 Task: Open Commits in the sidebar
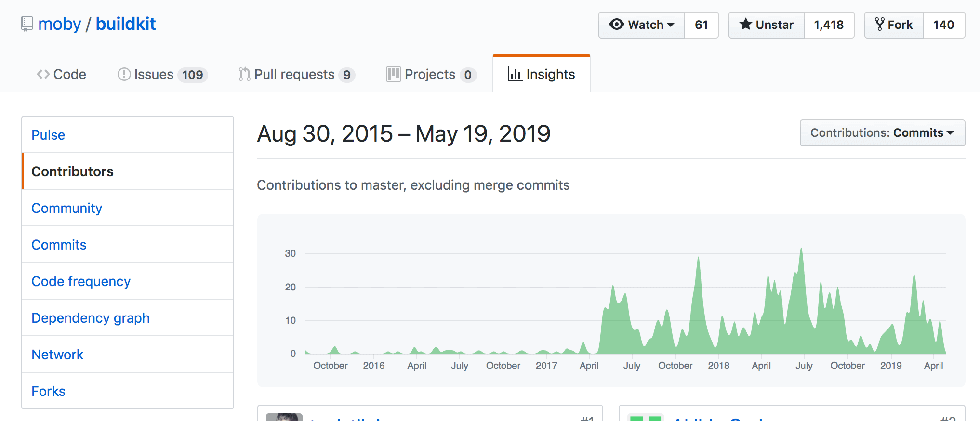click(x=128, y=245)
